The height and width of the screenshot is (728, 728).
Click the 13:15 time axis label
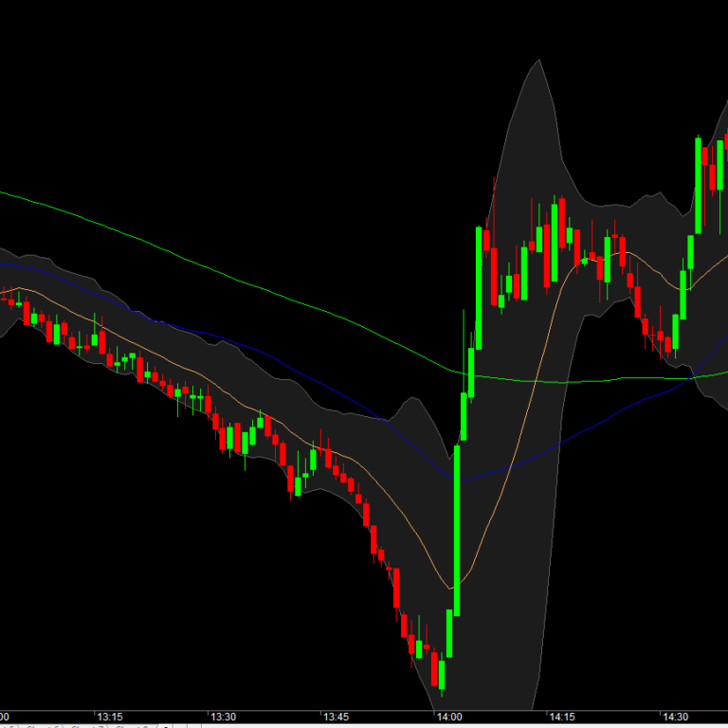(x=110, y=717)
